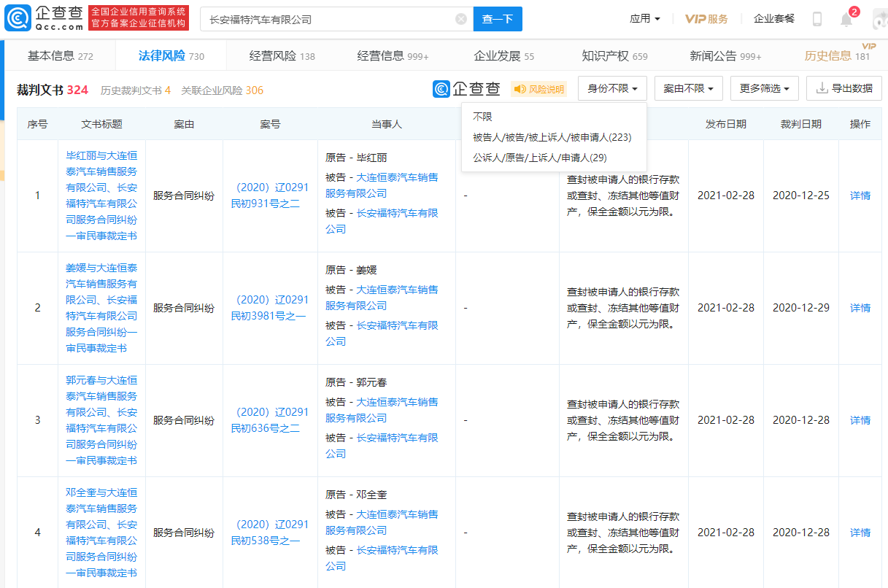Click the 查一下 search button

tap(498, 18)
